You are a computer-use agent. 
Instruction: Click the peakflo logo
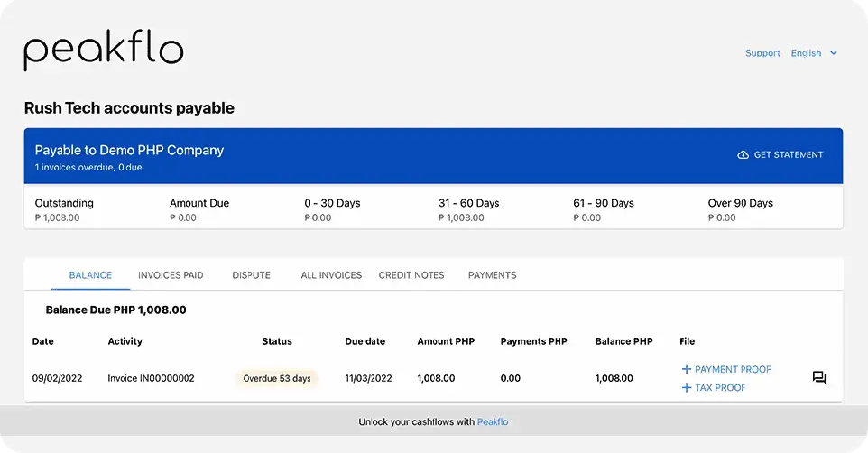[x=104, y=51]
